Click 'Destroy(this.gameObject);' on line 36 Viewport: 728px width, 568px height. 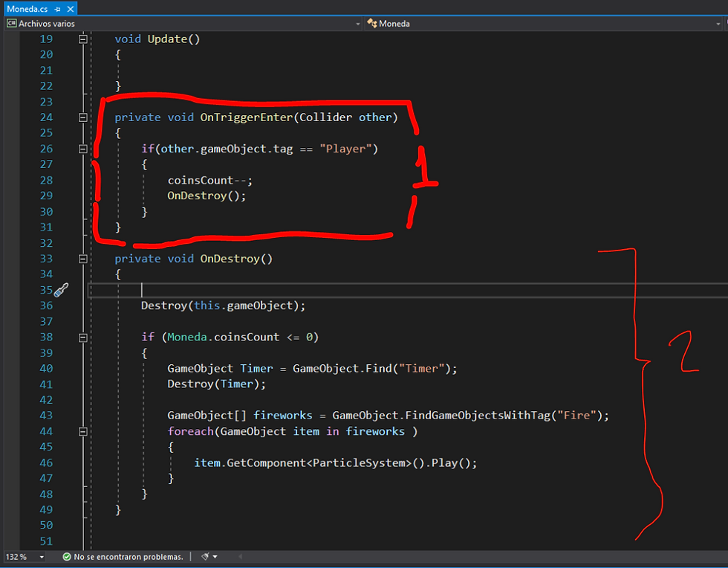tap(224, 306)
